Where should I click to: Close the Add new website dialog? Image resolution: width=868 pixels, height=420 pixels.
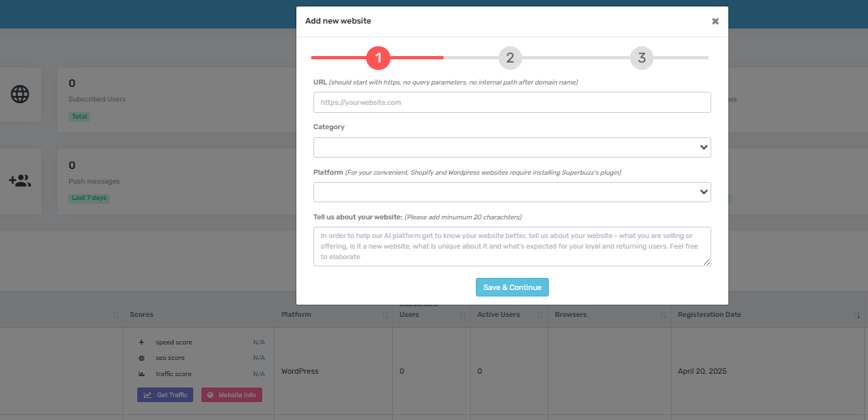point(715,21)
